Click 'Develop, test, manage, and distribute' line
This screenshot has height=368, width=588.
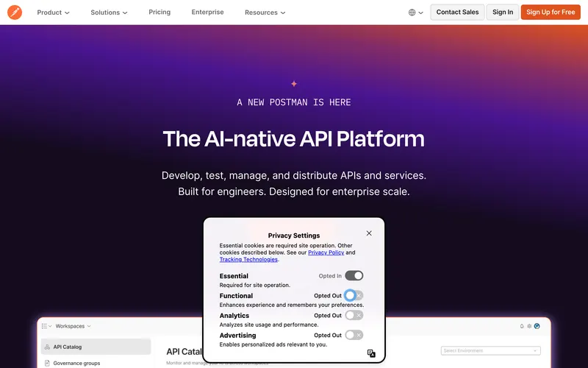[294, 175]
